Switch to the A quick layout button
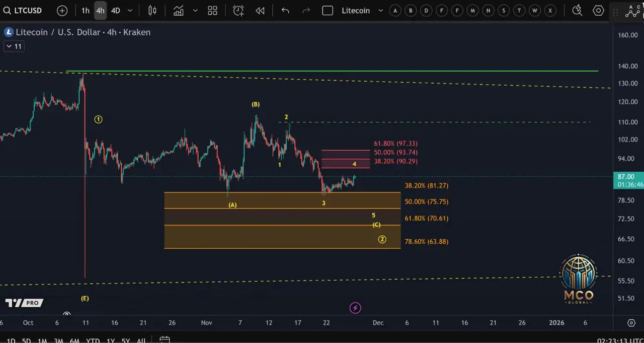Screen dimensions: 644x343 [395, 11]
